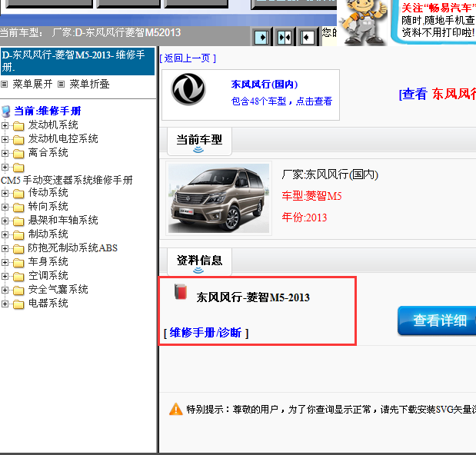Select the 电器系统 tree item label

pos(48,304)
